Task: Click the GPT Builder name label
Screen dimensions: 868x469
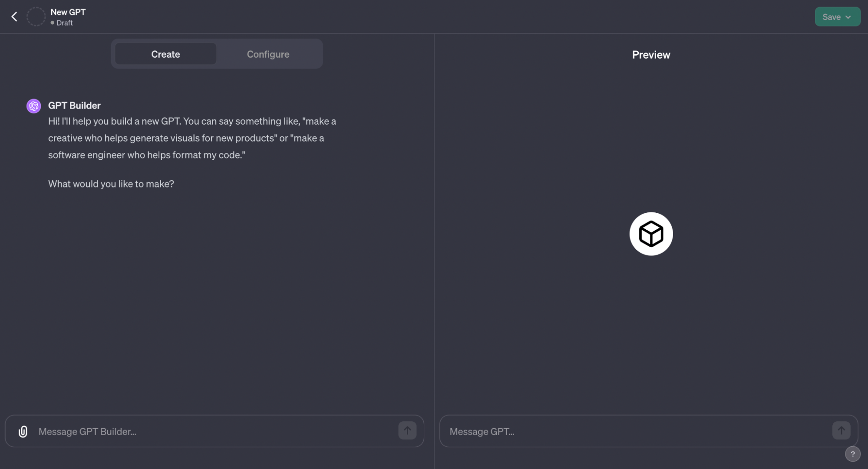Action: [x=74, y=105]
